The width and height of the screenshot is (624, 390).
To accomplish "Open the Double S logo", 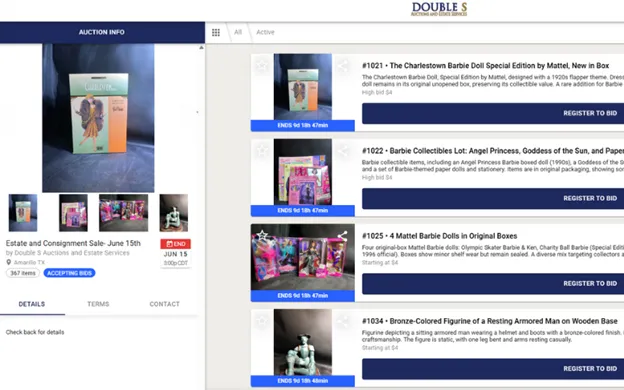I will pos(439,9).
